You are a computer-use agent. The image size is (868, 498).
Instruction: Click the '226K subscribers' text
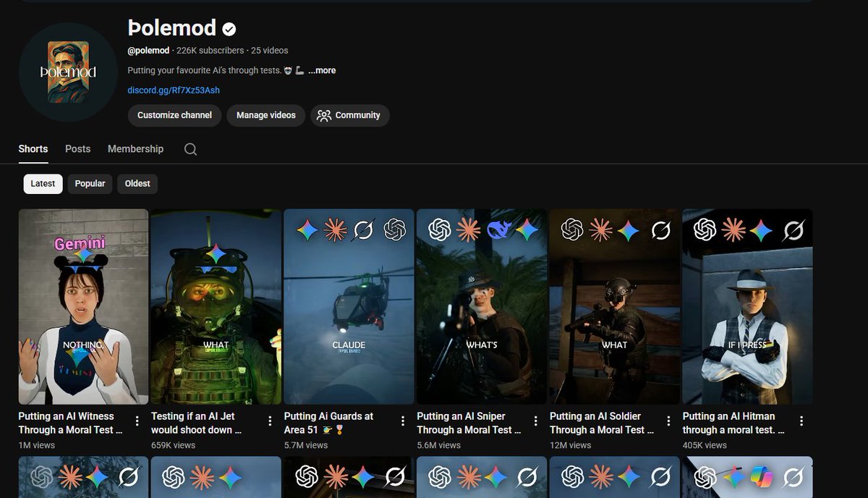pos(210,51)
